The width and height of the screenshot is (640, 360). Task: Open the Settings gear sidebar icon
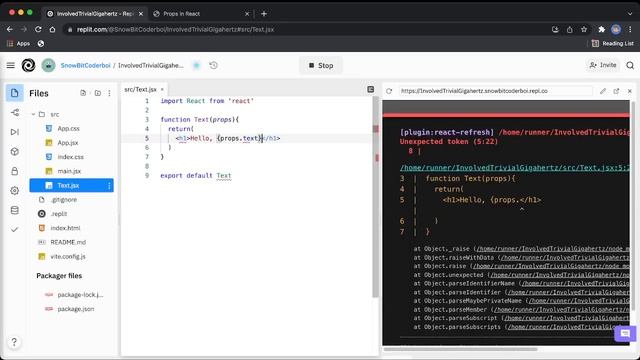15,191
